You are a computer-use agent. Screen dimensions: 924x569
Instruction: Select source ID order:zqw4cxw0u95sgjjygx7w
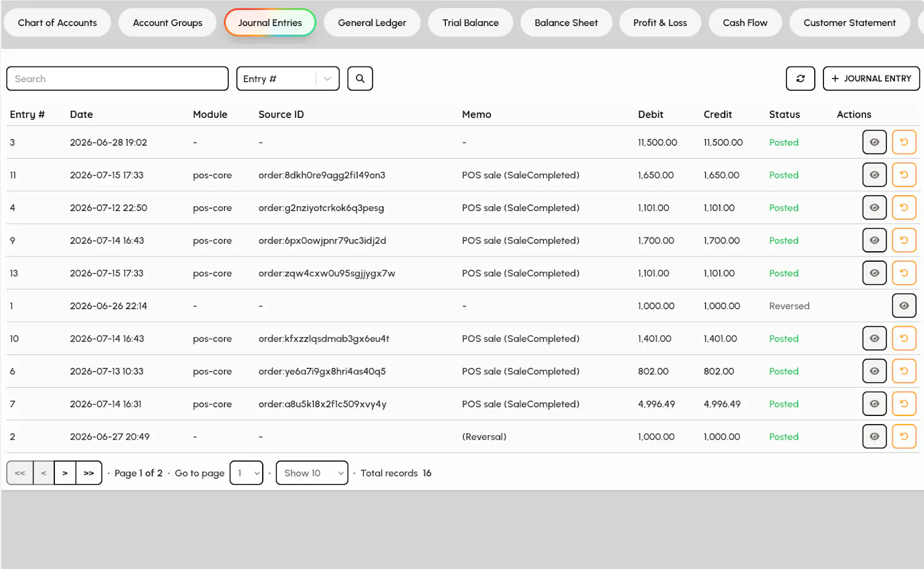point(327,273)
